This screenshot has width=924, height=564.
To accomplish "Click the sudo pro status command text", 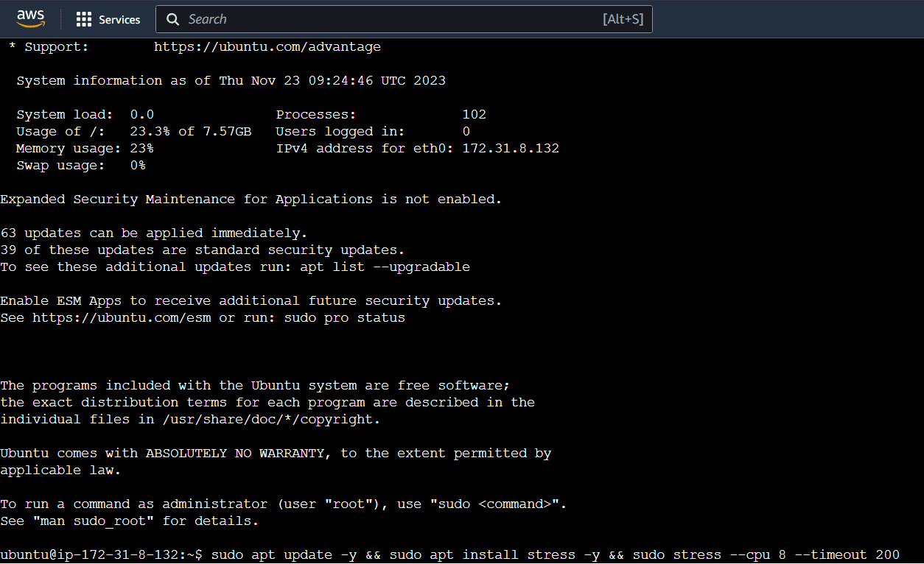I will [x=344, y=317].
